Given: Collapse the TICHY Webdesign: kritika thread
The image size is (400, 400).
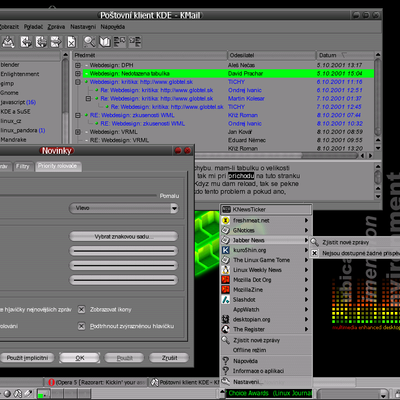Looking at the screenshot, I should tap(78, 82).
